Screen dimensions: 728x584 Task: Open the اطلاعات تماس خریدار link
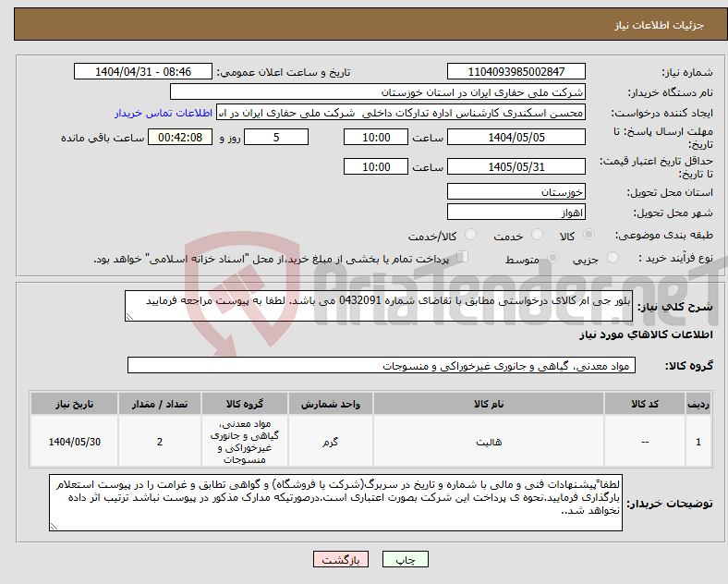coord(164,113)
